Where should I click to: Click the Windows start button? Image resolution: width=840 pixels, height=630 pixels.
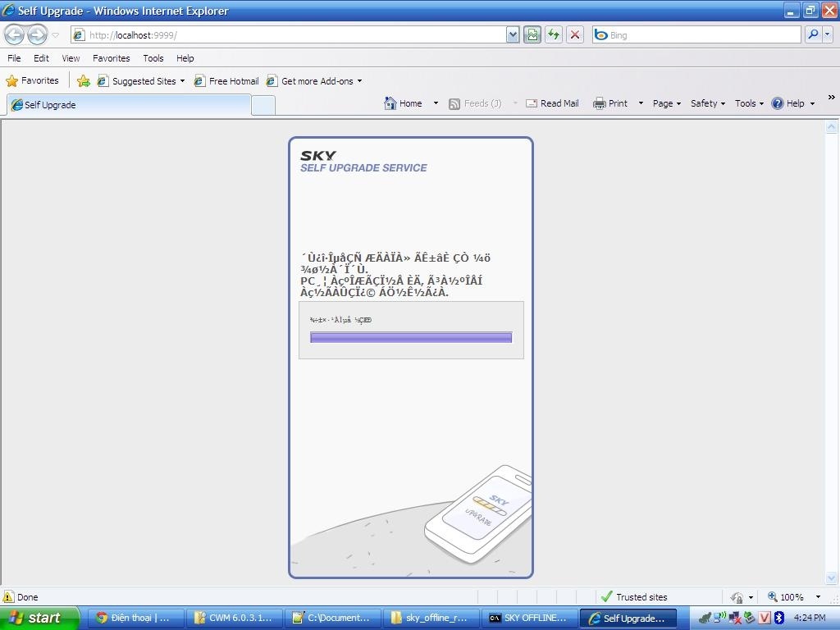click(39, 618)
